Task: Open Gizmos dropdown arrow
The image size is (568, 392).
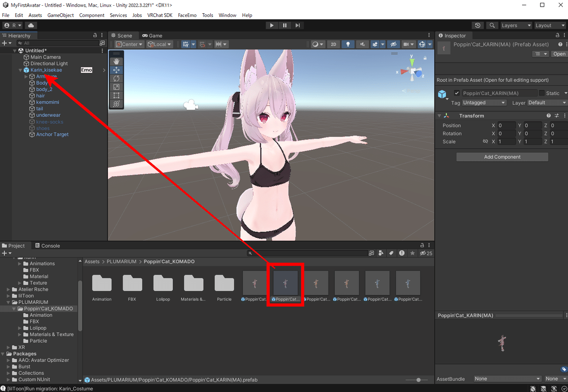Action: 430,44
